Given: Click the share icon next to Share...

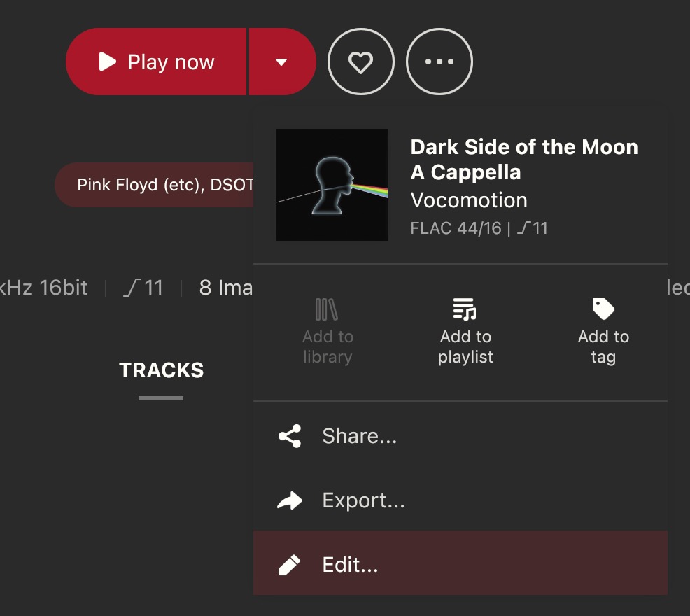Looking at the screenshot, I should tap(290, 436).
